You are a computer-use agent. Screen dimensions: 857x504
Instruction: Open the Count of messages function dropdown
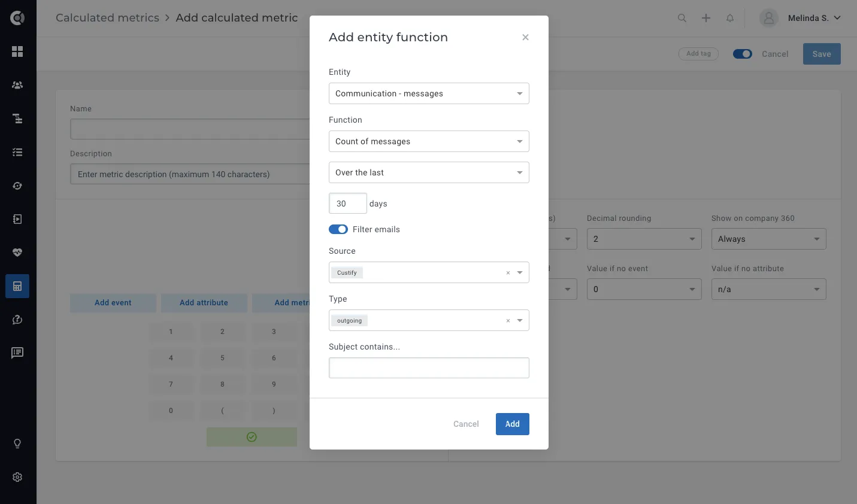click(429, 141)
